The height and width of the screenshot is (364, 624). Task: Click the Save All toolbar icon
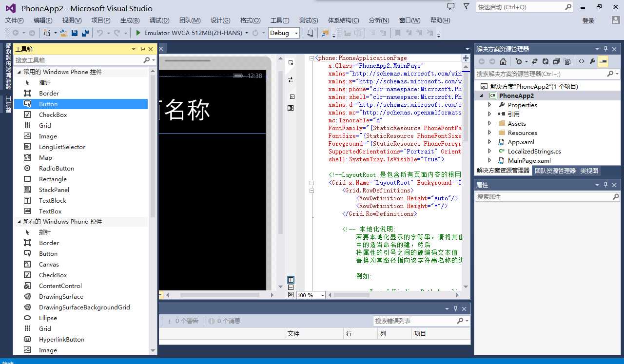85,33
